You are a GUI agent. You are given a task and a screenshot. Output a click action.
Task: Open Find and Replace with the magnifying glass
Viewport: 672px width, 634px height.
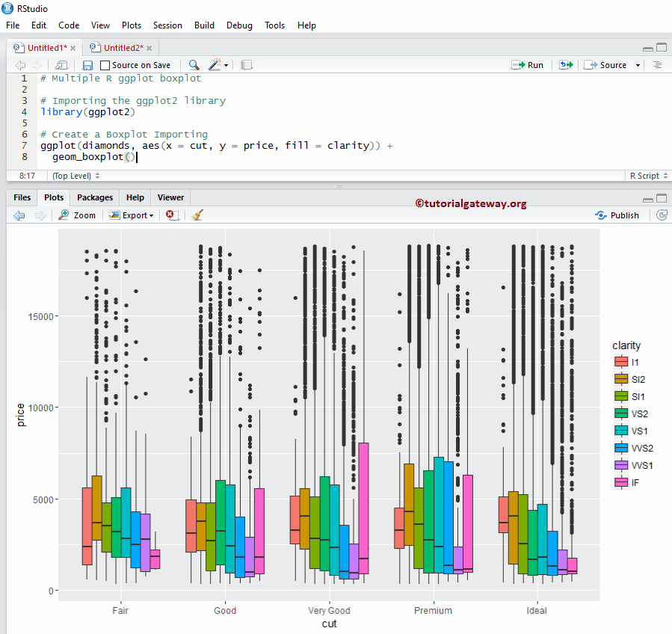192,64
